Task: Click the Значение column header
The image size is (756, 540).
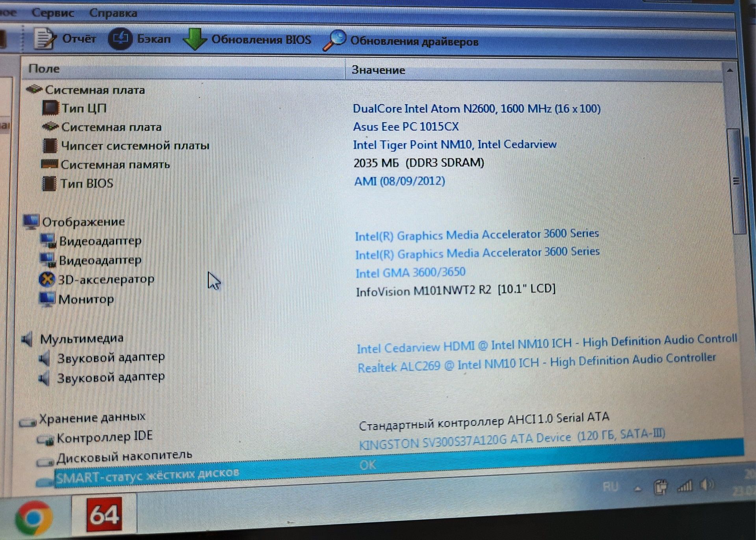Action: tap(535, 71)
